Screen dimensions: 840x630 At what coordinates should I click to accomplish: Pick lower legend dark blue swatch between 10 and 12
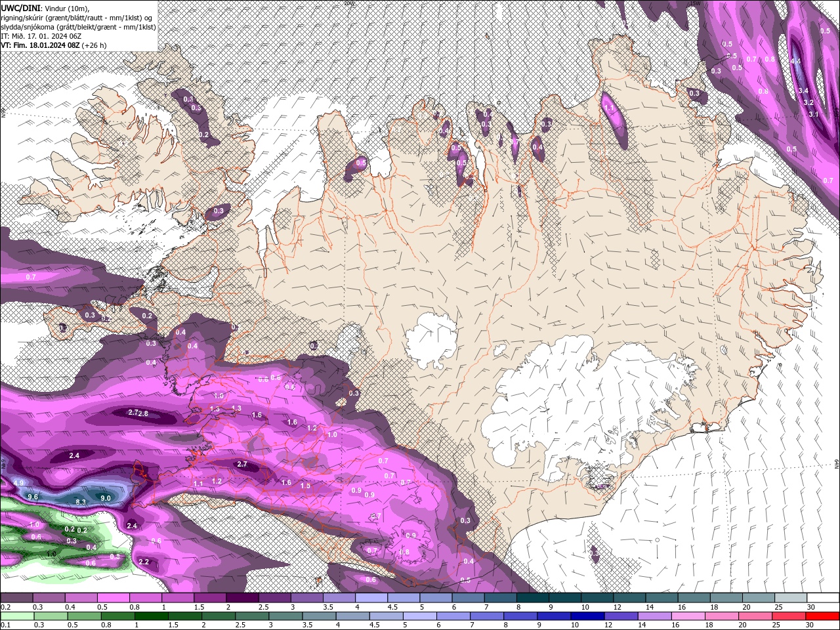point(587,616)
